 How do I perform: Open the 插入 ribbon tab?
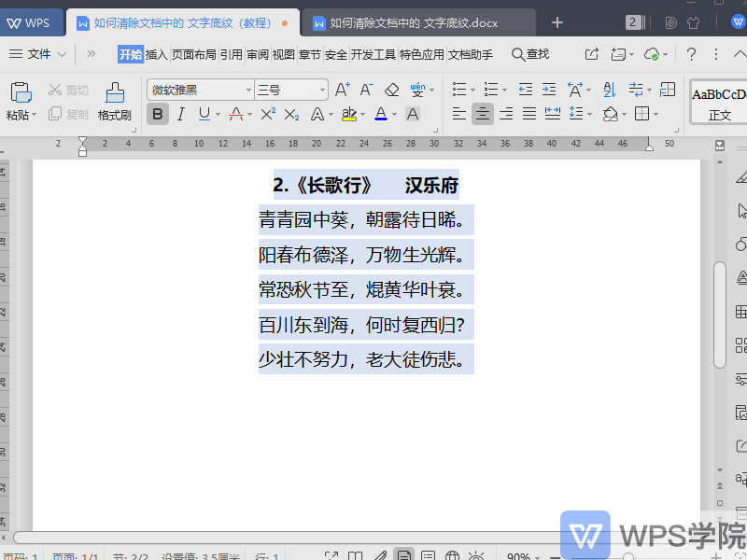pyautogui.click(x=157, y=55)
